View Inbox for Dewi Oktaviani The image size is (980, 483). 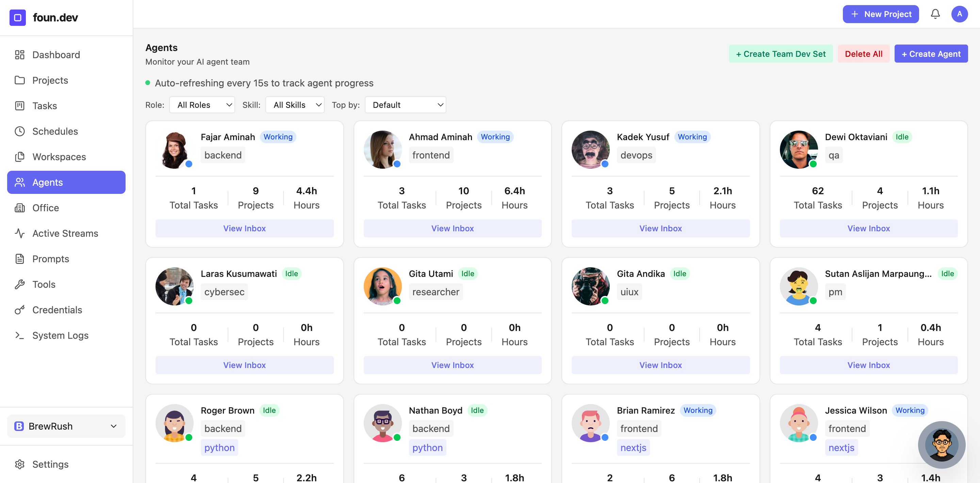[x=868, y=228]
